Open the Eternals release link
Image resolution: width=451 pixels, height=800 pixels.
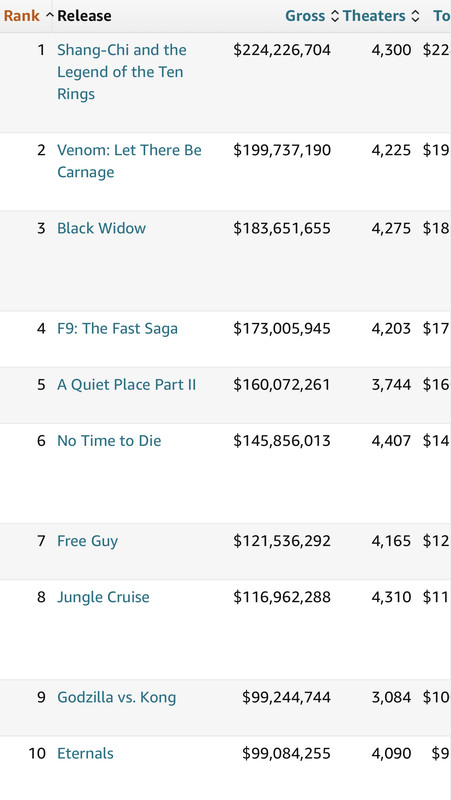click(85, 753)
